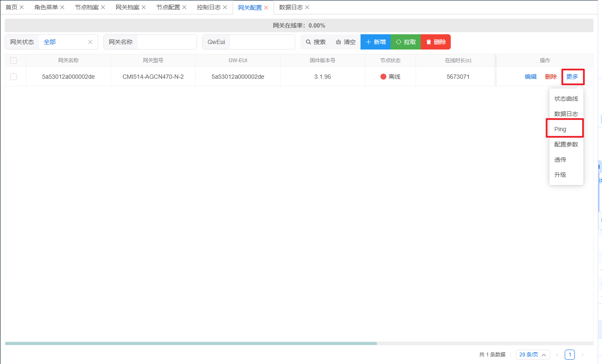
Task: Choose 透传 from the more menu
Action: click(x=566, y=160)
